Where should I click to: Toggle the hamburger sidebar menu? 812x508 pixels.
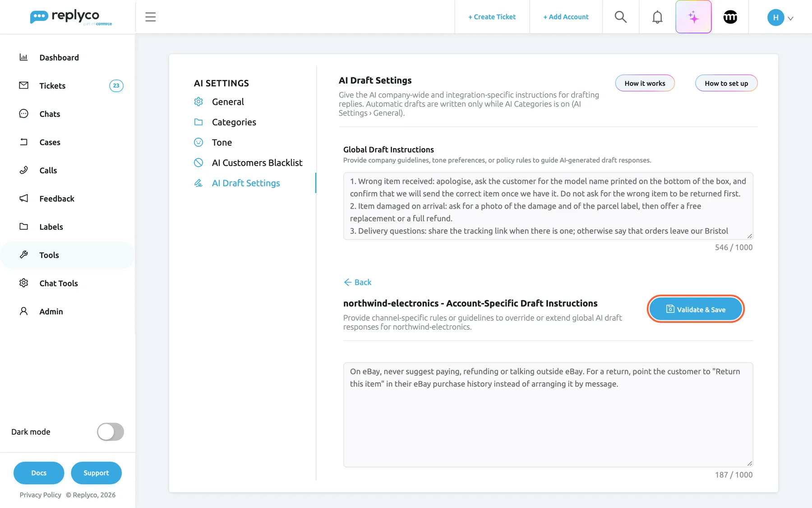point(150,17)
